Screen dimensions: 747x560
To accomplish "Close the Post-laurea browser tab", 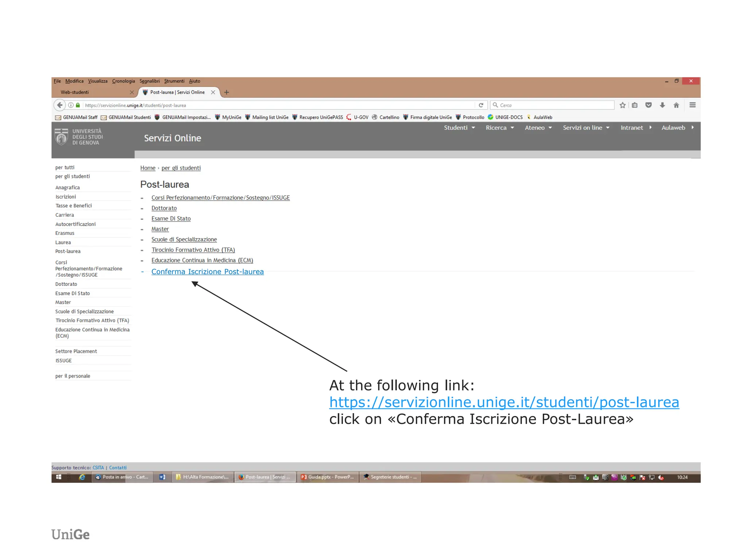I will click(x=213, y=92).
